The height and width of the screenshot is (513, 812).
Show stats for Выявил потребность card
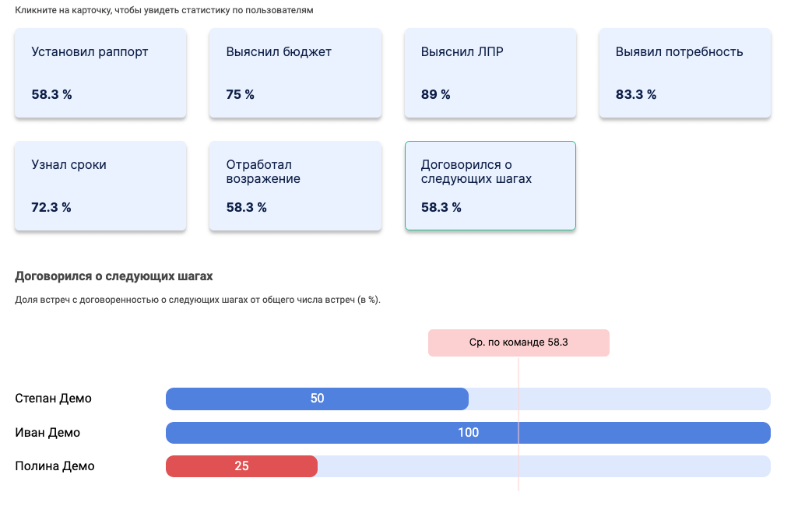(x=684, y=73)
